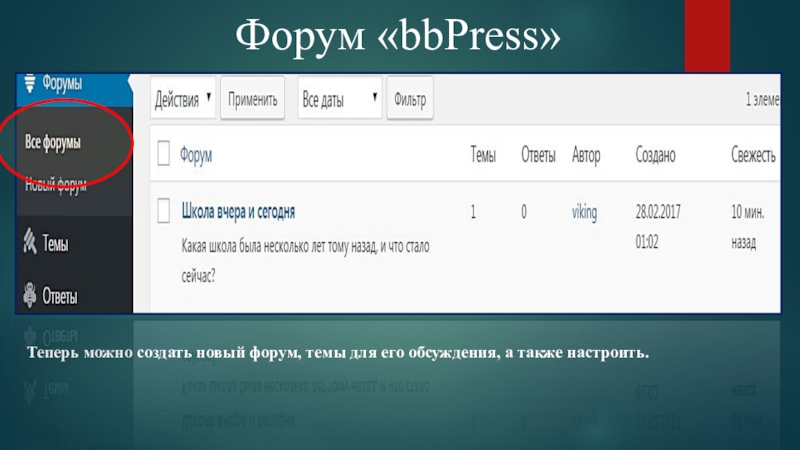Viewport: 800px width, 450px height.
Task: Click the Ответы bee icon in sidebar
Action: pos(30,294)
